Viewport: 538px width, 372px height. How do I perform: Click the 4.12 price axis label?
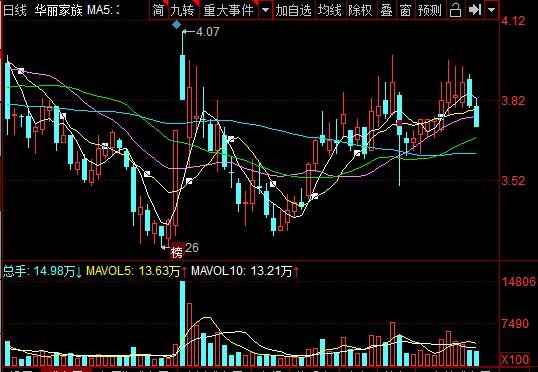(x=513, y=21)
